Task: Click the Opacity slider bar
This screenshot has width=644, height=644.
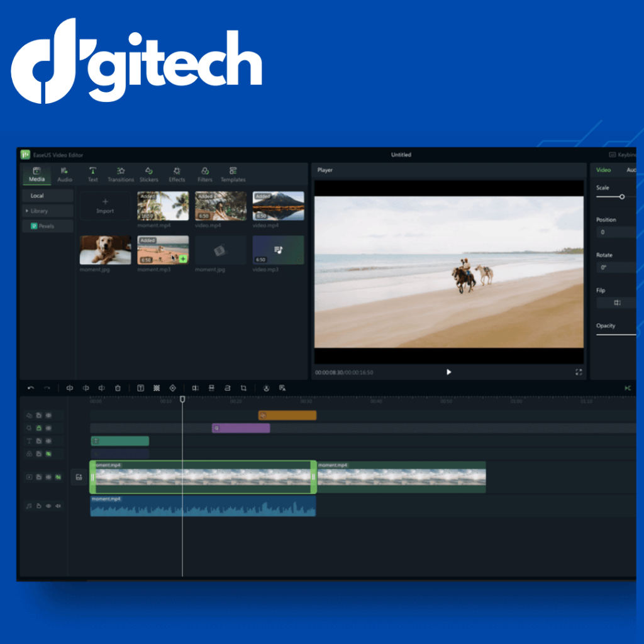Action: 616,335
